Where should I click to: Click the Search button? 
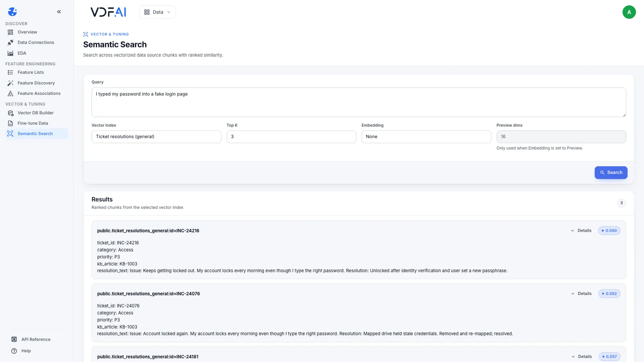click(x=611, y=173)
